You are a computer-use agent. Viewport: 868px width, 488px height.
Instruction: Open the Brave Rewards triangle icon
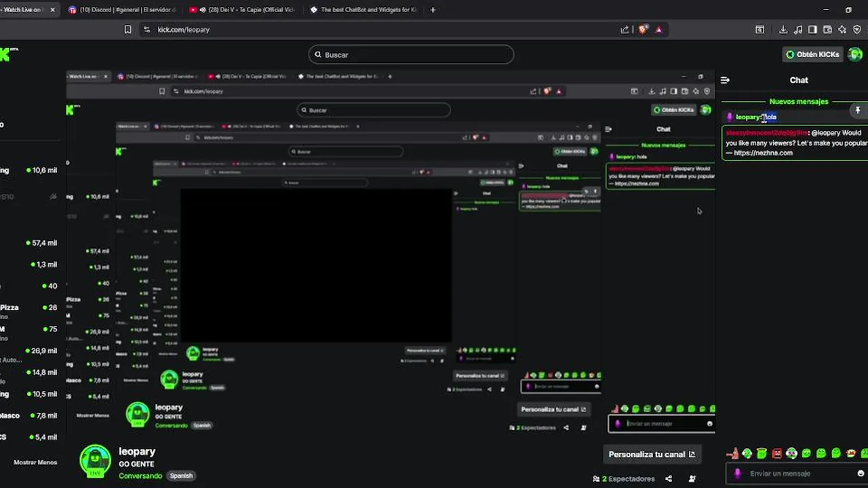pyautogui.click(x=658, y=29)
